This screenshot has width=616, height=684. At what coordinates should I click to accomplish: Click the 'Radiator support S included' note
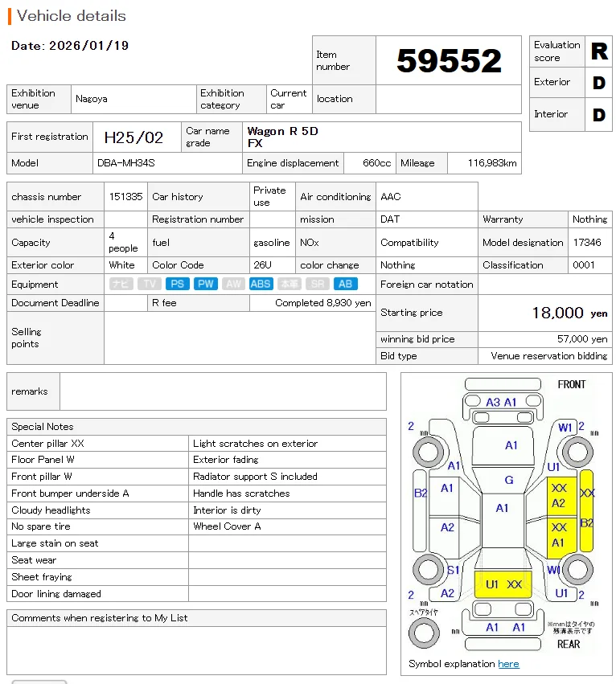pyautogui.click(x=255, y=477)
